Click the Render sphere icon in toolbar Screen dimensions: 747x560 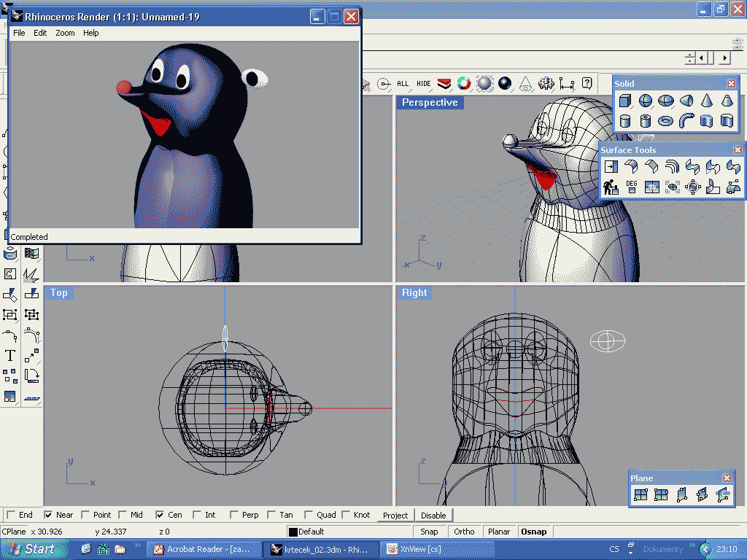(x=505, y=84)
